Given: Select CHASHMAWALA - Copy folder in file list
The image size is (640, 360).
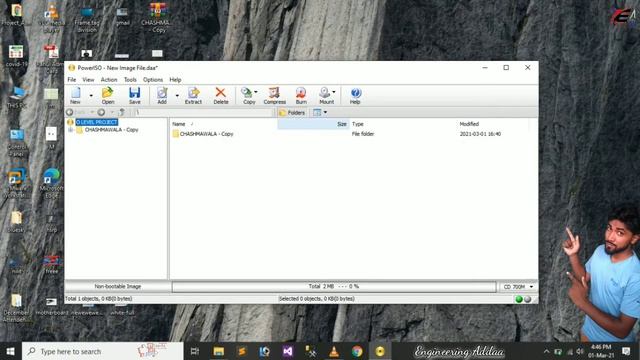Looking at the screenshot, I should [x=207, y=134].
